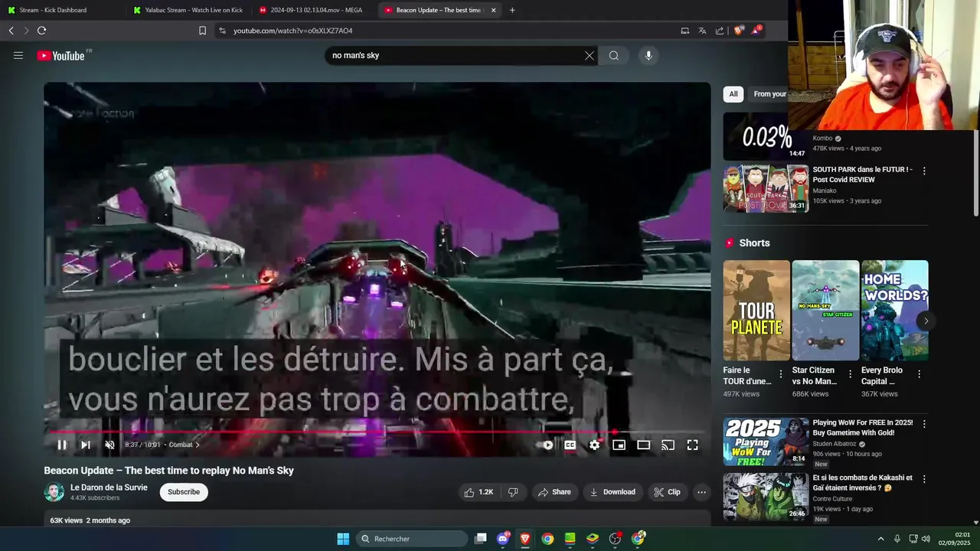
Task: Reload the current page
Action: (41, 31)
